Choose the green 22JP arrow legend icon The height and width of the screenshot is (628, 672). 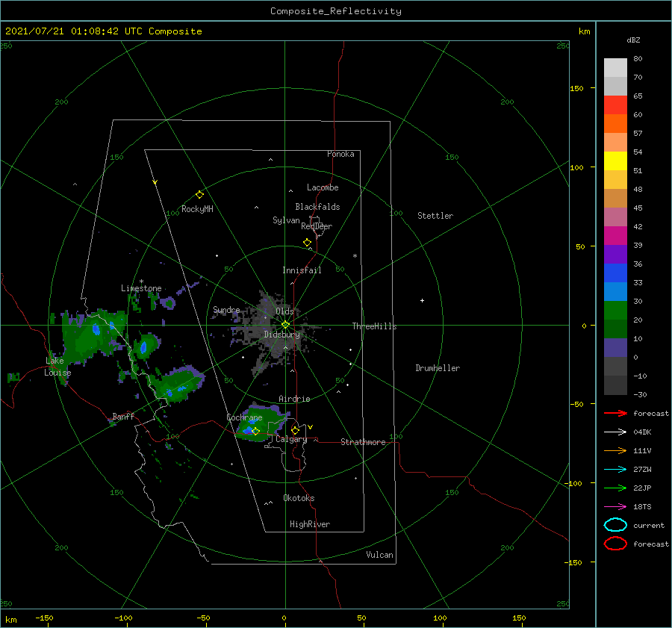[x=615, y=488]
